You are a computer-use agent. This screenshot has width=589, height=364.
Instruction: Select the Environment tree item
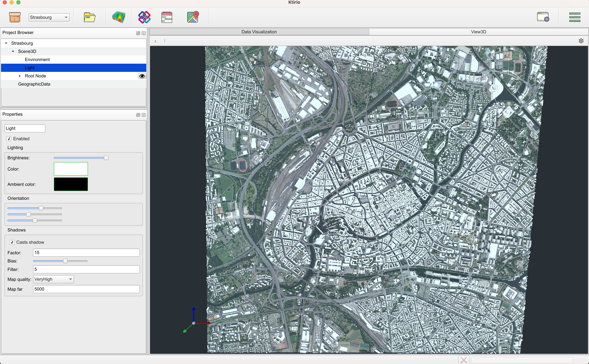[x=37, y=60]
